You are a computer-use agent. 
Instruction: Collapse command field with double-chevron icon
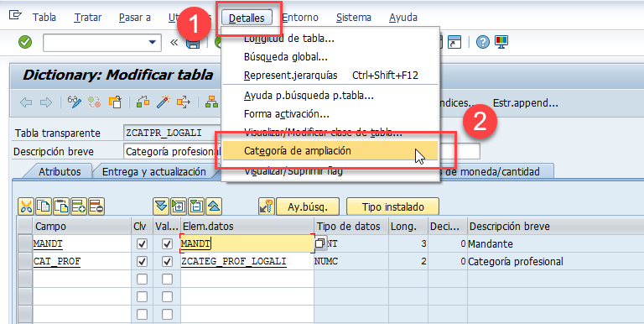pos(174,42)
